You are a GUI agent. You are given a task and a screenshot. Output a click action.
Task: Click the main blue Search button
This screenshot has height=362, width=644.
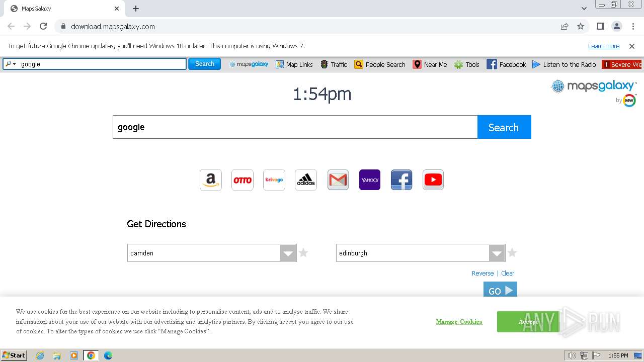click(504, 127)
